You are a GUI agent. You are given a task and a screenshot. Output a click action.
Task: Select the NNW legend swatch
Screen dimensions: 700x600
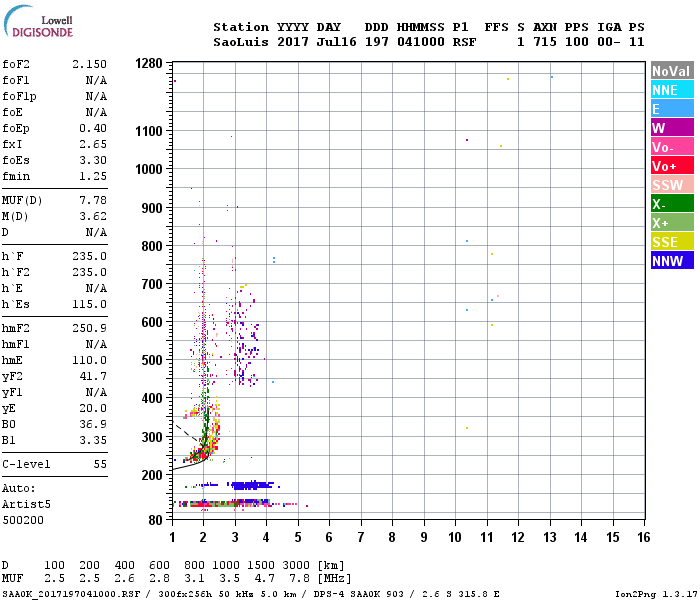(672, 260)
